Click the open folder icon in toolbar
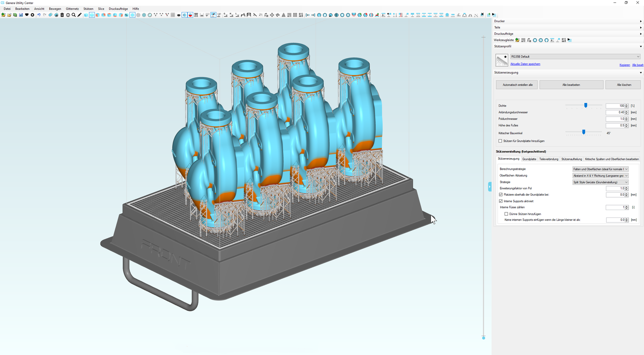Image resolution: width=644 pixels, height=355 pixels. click(x=9, y=15)
